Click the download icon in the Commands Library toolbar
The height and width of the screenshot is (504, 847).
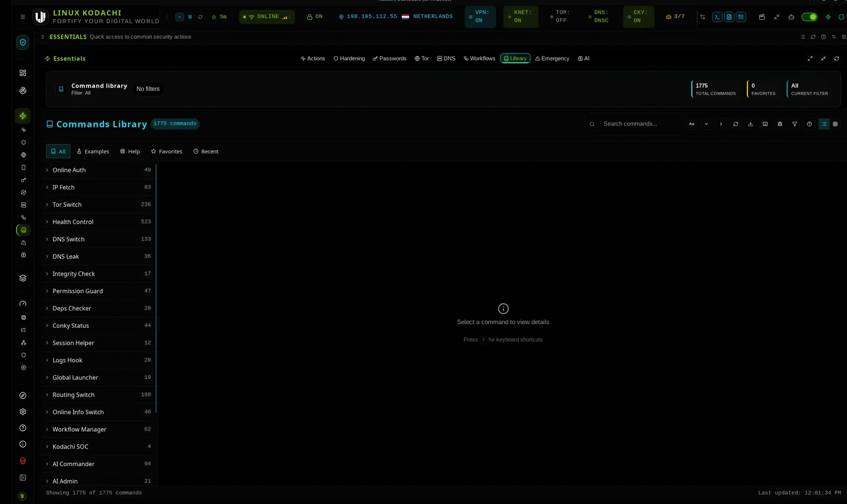point(750,124)
